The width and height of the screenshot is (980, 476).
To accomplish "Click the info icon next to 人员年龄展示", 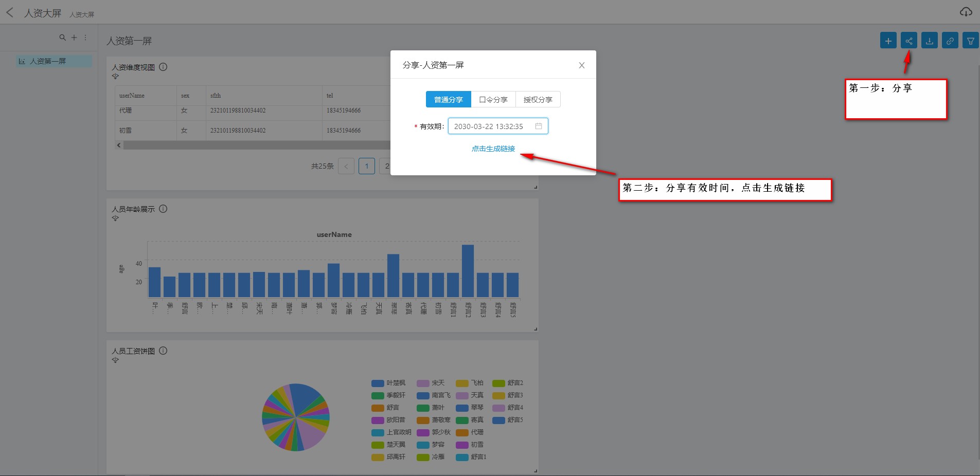I will (x=163, y=209).
